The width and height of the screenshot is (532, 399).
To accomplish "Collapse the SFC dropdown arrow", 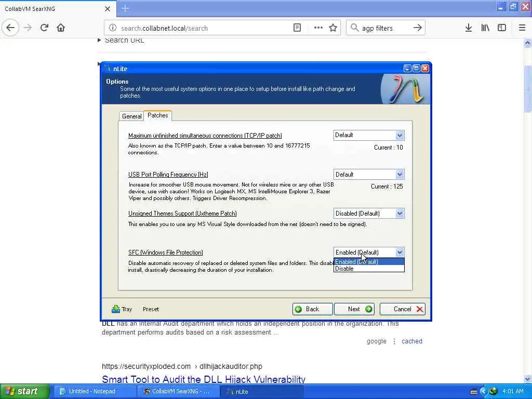I will pyautogui.click(x=400, y=252).
